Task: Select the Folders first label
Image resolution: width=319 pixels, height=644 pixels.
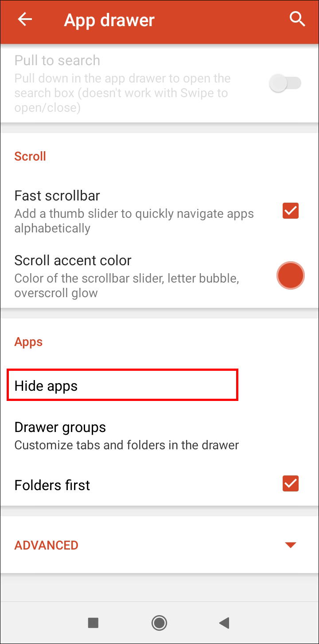Action: coord(52,485)
